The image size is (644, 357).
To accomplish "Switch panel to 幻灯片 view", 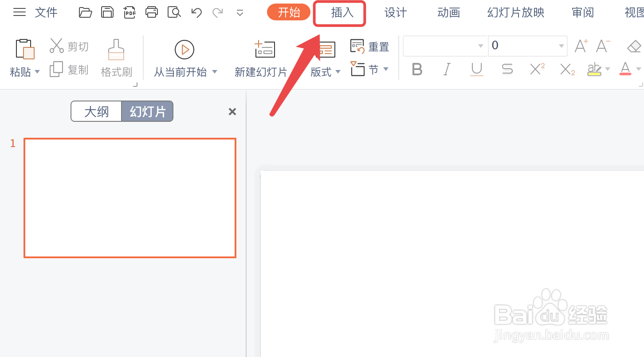I will pyautogui.click(x=147, y=112).
